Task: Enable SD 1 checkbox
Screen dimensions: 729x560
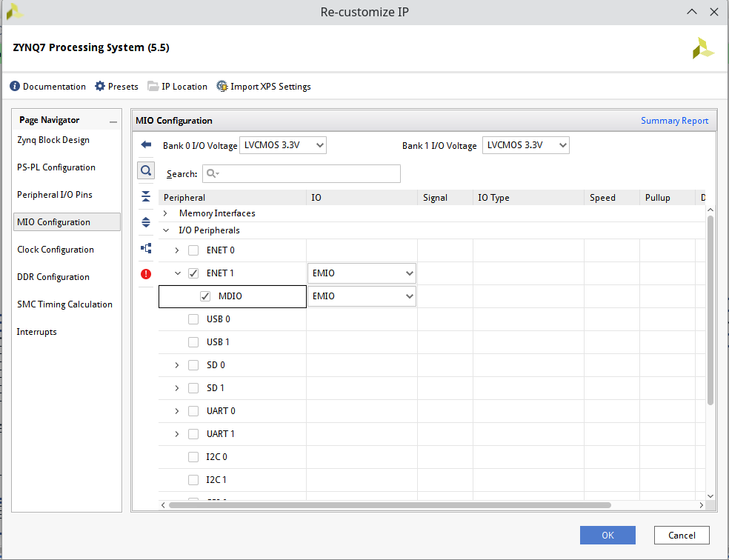Action: coord(193,388)
